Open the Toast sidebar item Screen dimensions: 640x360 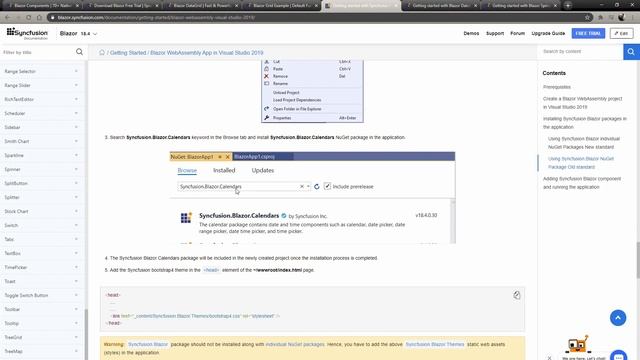[41, 281]
